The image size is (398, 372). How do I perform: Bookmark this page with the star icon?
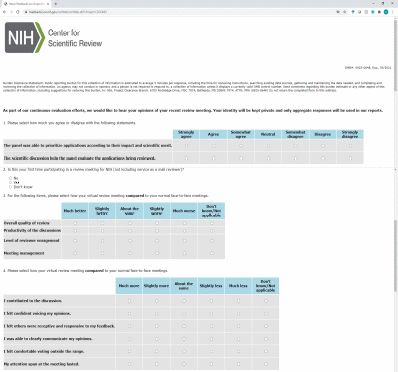[345, 12]
